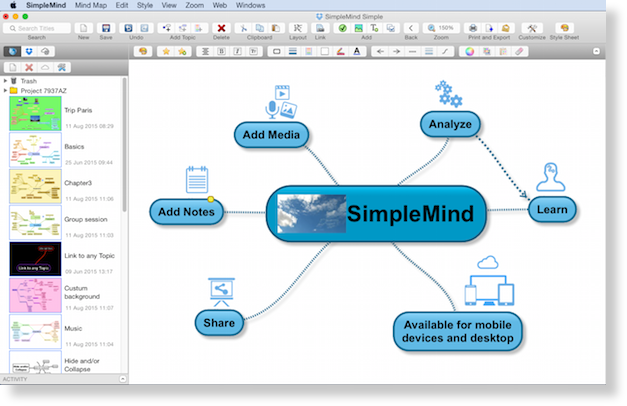
Task: Open the Trip Paris mind map thumbnail
Action: pos(35,113)
